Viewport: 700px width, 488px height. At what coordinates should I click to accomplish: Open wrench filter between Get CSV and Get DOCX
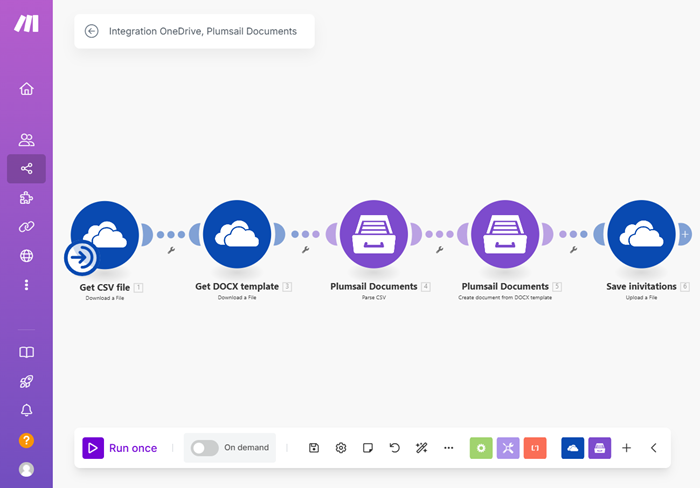point(171,250)
